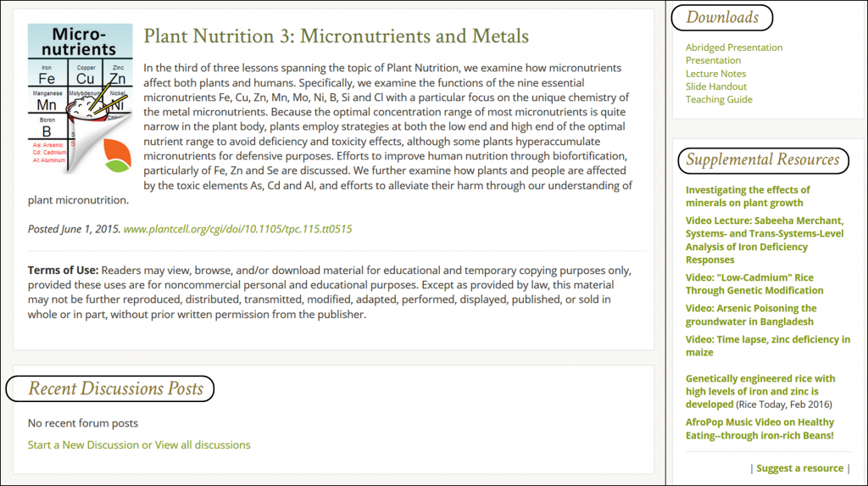
Task: Open the "Low-Cadmium" Rice video link
Action: pos(754,283)
